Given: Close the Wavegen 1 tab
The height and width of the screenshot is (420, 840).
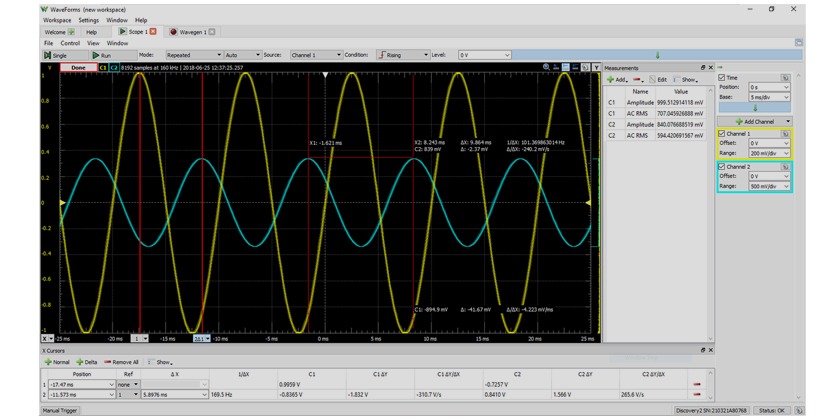Looking at the screenshot, I should (212, 32).
